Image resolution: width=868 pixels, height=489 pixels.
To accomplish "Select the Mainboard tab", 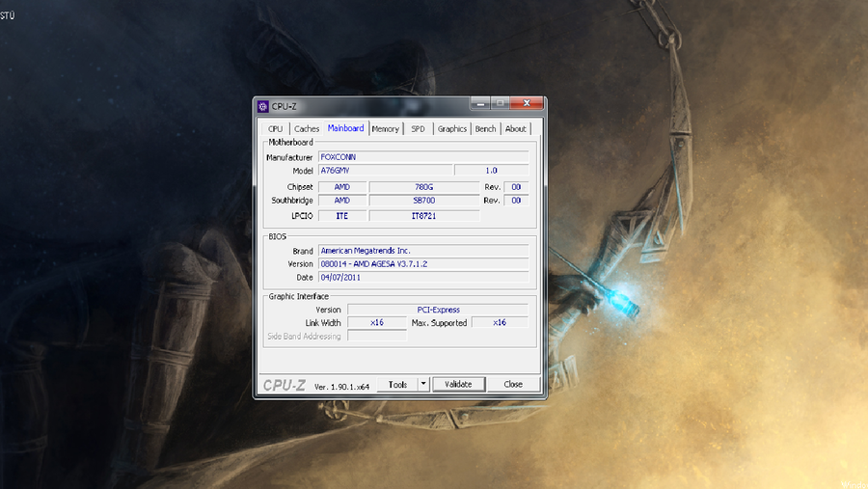I will 346,128.
